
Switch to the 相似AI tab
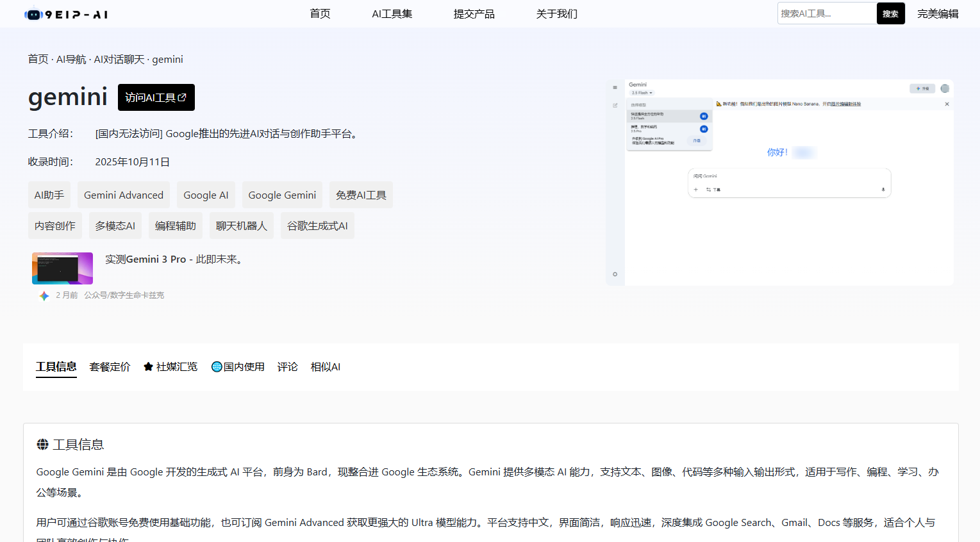point(325,366)
